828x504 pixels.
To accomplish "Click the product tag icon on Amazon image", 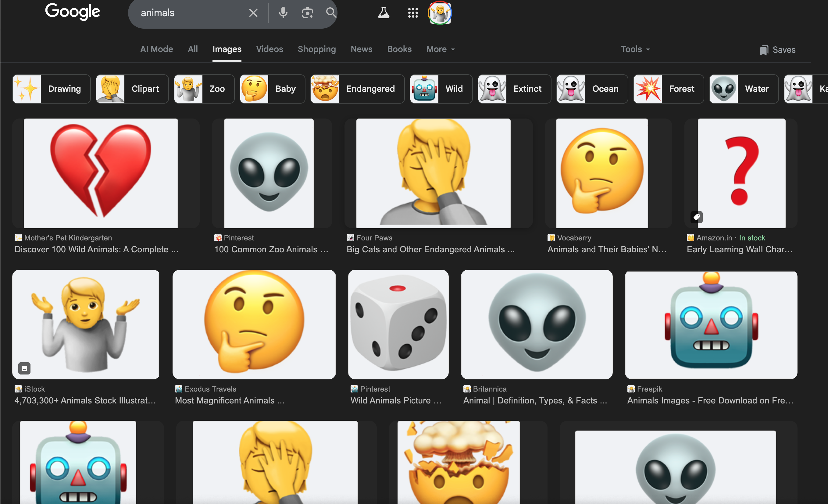I will (696, 217).
